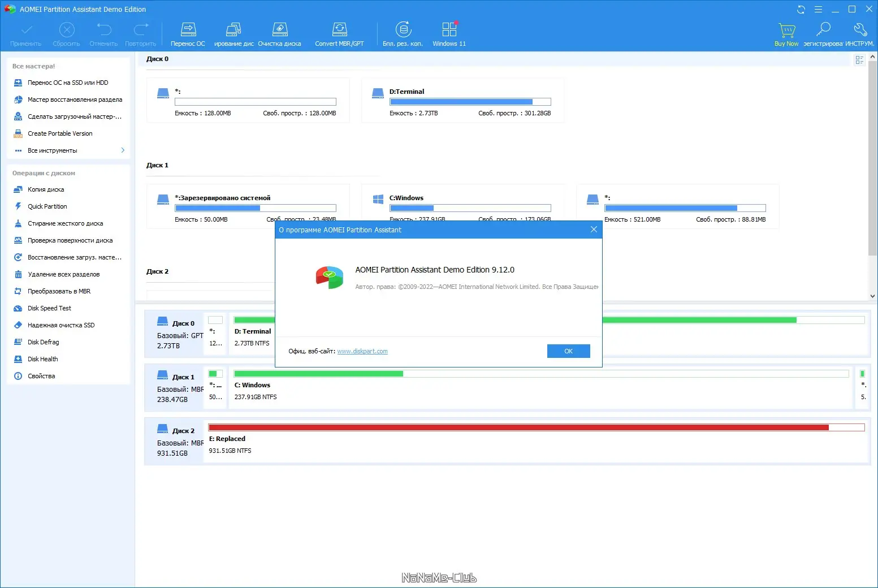Choose Сделать загрузочный мастер

pos(68,116)
